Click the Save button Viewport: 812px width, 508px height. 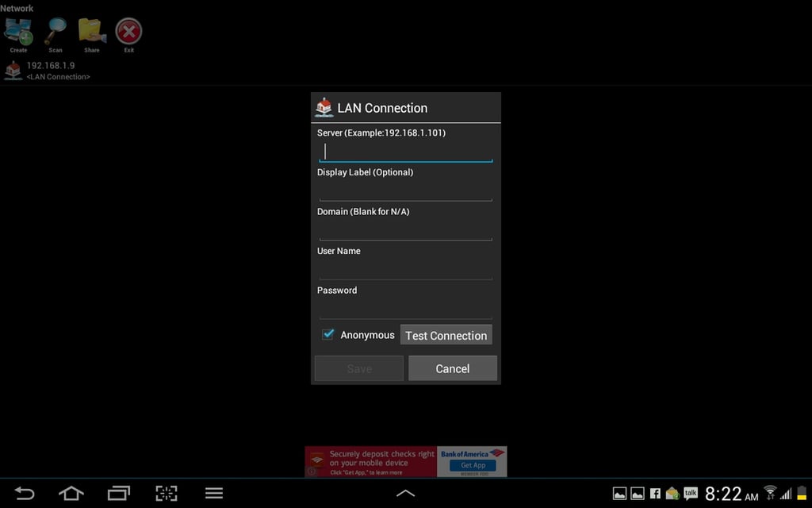tap(359, 368)
